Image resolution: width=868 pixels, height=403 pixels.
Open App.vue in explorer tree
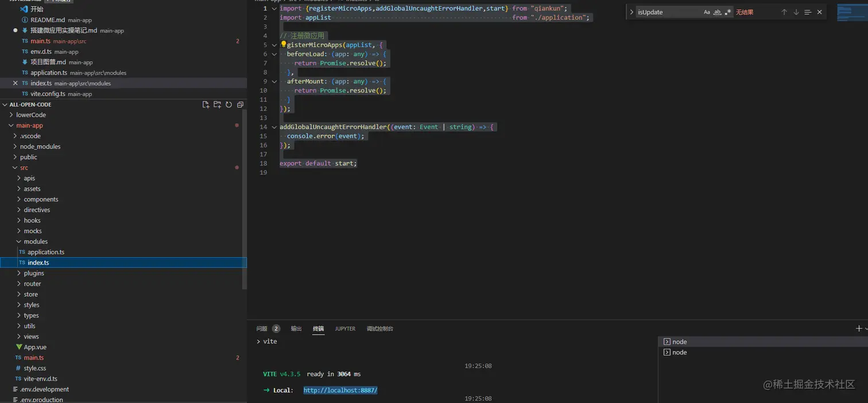coord(35,347)
